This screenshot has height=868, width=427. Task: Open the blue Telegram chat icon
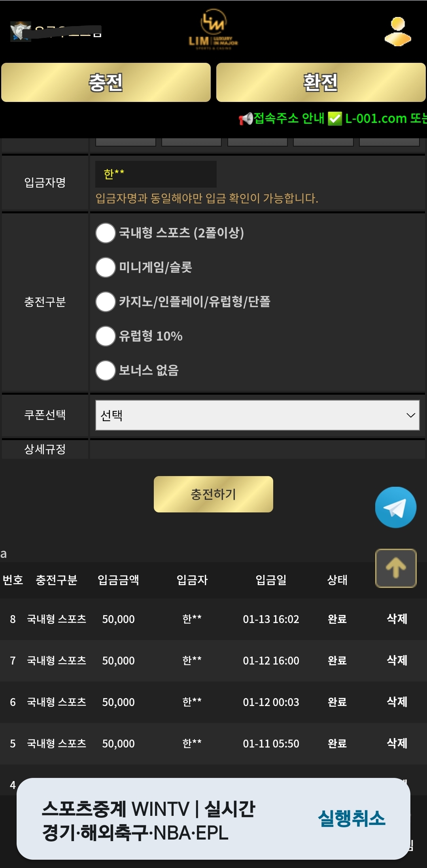(395, 507)
